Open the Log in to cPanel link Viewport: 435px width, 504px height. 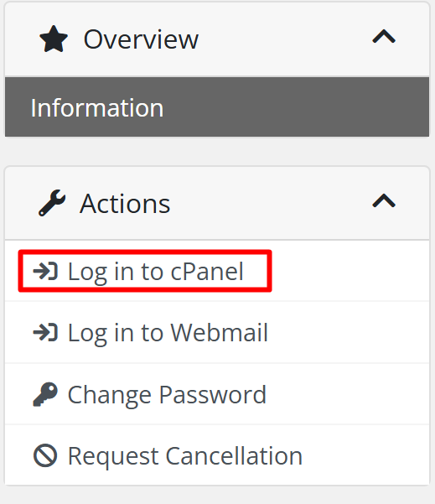(x=156, y=272)
